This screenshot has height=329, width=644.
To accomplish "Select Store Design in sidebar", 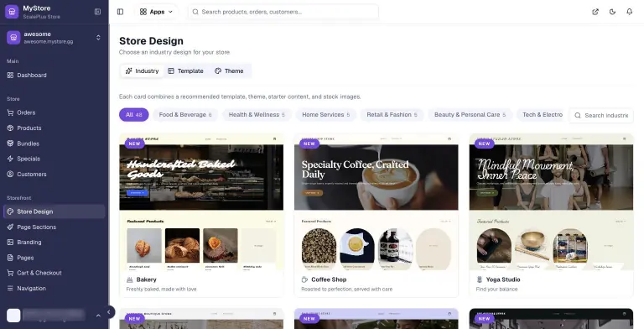I will point(55,211).
